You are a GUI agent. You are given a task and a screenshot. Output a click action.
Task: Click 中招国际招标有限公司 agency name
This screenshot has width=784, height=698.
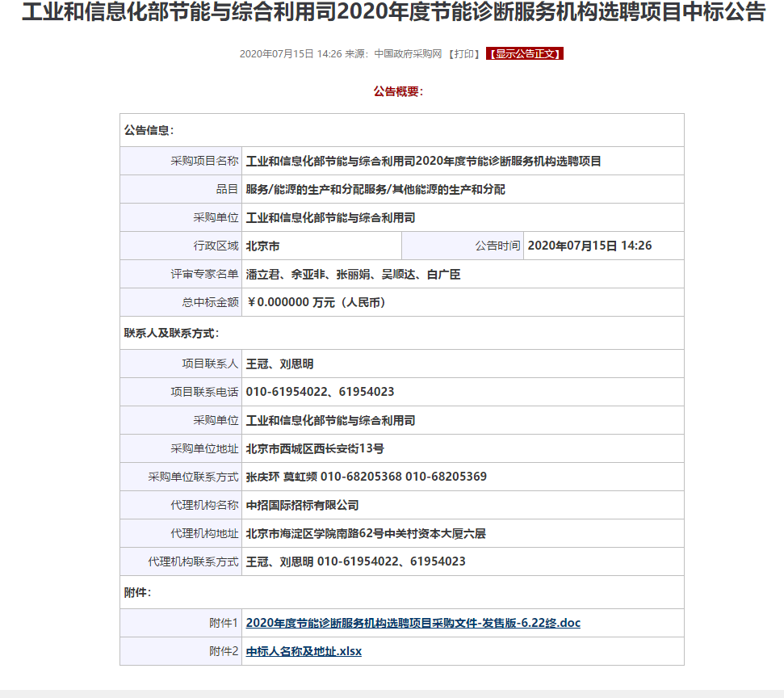(302, 505)
